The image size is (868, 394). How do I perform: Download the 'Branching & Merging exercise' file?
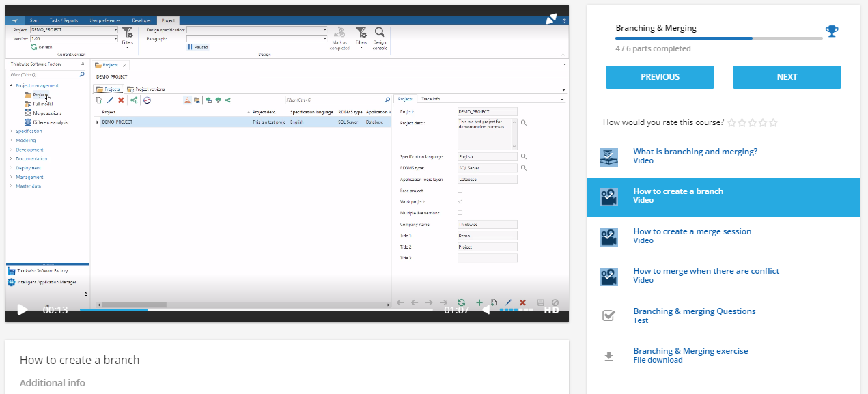(690, 351)
